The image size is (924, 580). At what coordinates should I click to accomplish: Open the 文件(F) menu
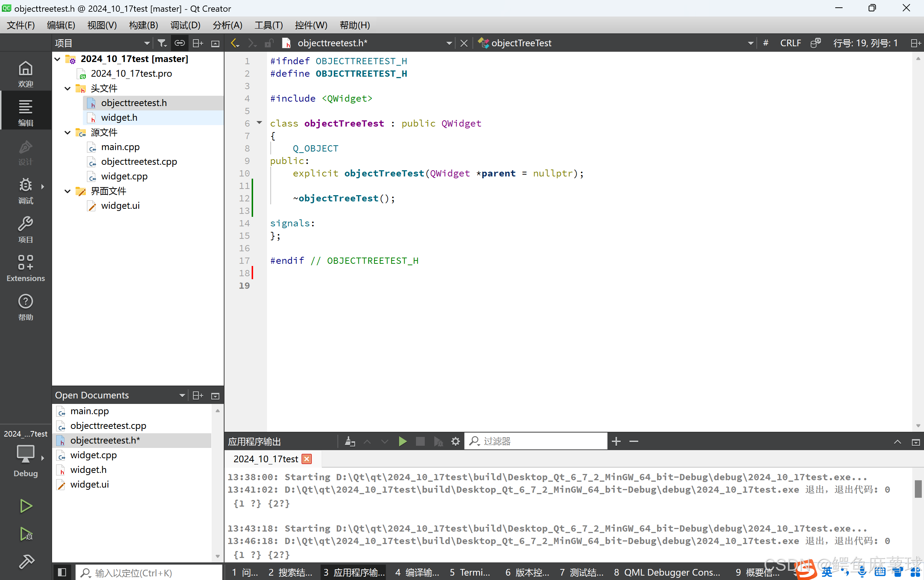click(21, 25)
